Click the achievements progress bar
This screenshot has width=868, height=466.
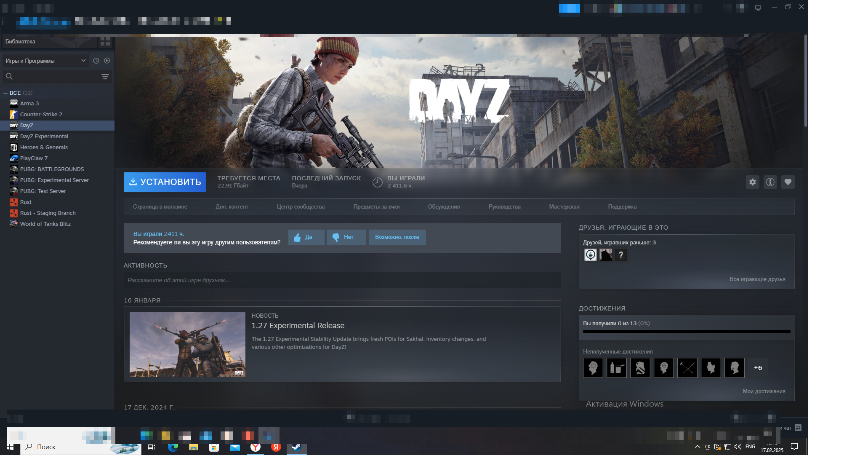687,332
